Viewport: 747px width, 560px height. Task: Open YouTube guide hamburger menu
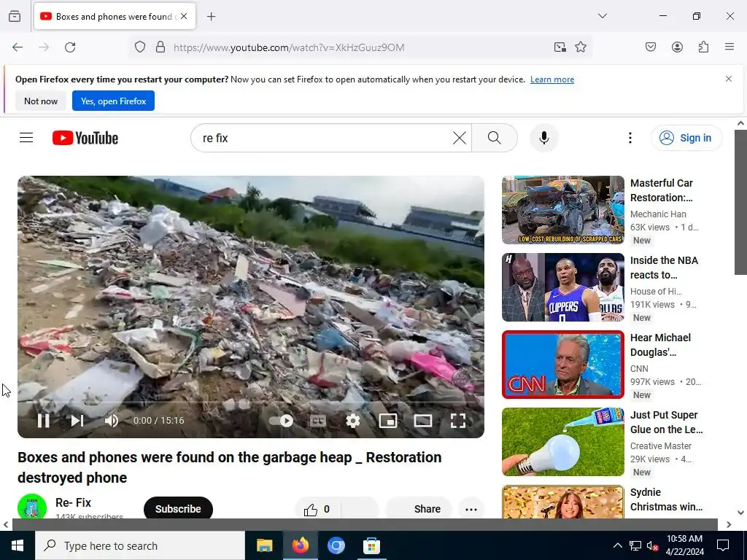pyautogui.click(x=26, y=138)
